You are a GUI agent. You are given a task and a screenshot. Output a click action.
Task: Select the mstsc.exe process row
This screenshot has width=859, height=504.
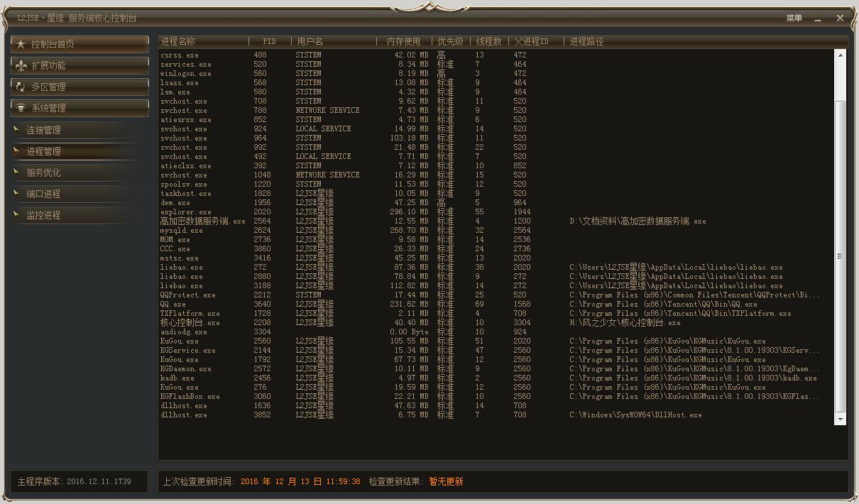click(x=495, y=258)
